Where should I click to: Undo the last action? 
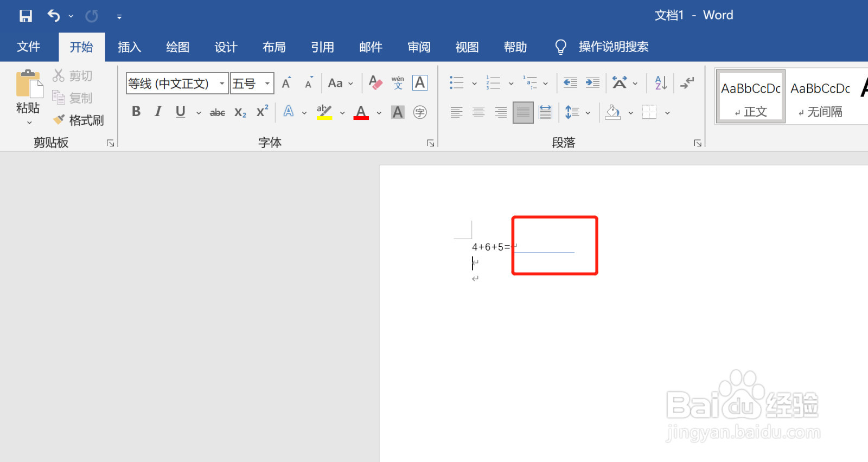54,16
